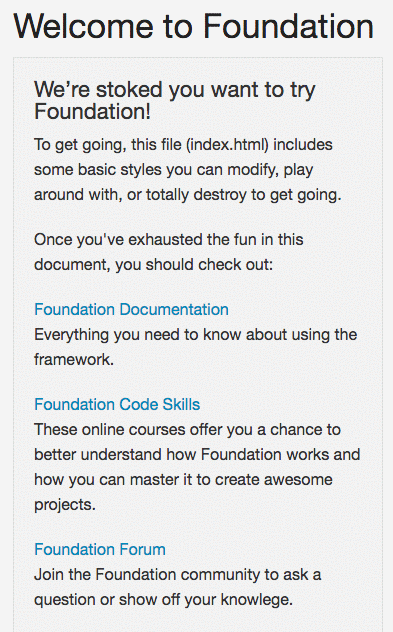Screen dimensions: 393x632
Task: Open the Foundation Code Skills link
Action: 117,405
